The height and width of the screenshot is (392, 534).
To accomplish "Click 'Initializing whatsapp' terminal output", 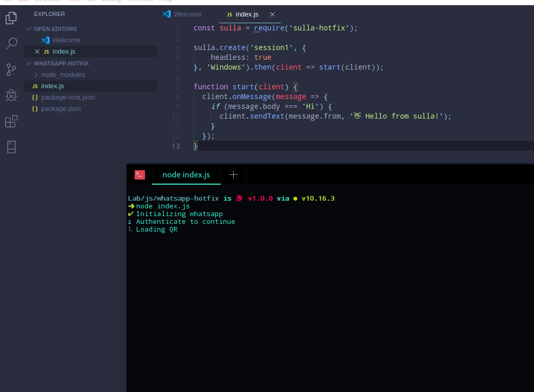I will point(179,214).
